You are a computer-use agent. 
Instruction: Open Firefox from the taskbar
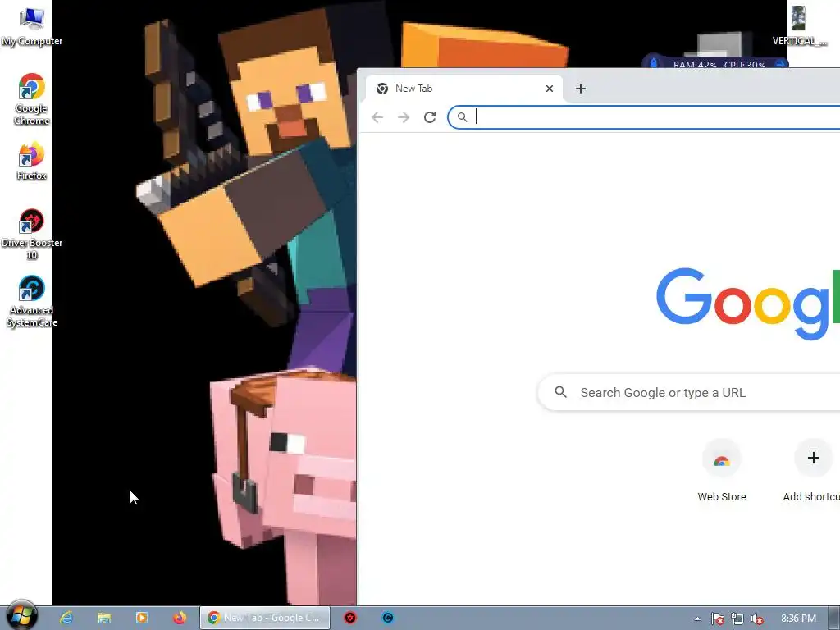pos(180,618)
